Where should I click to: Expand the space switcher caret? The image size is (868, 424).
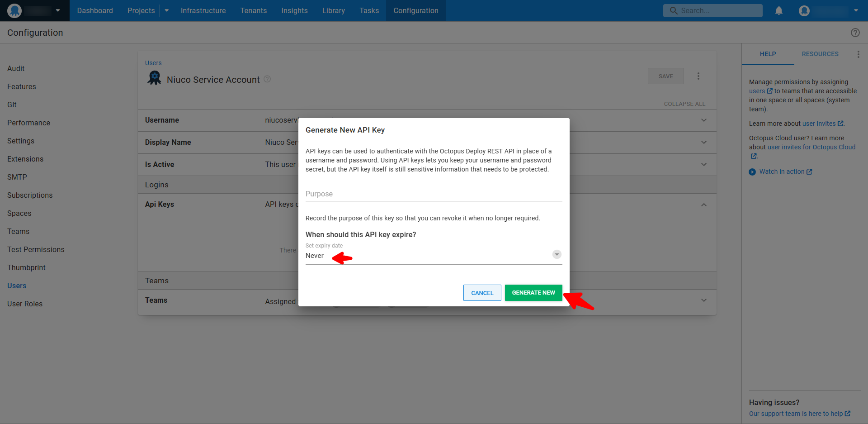coord(58,10)
